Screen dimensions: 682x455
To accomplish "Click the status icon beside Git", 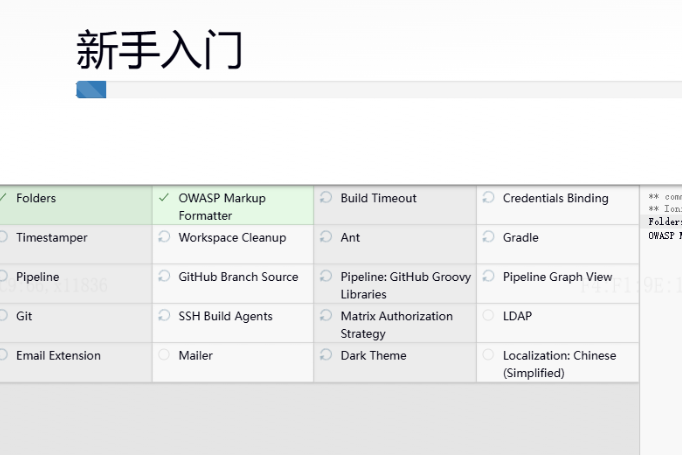I will (3, 315).
